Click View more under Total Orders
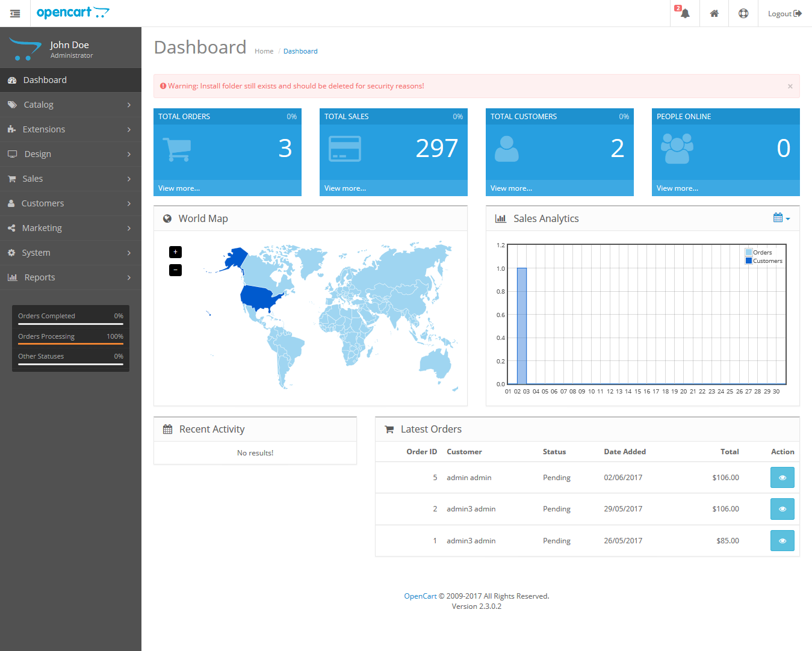This screenshot has height=651, width=812. [179, 188]
